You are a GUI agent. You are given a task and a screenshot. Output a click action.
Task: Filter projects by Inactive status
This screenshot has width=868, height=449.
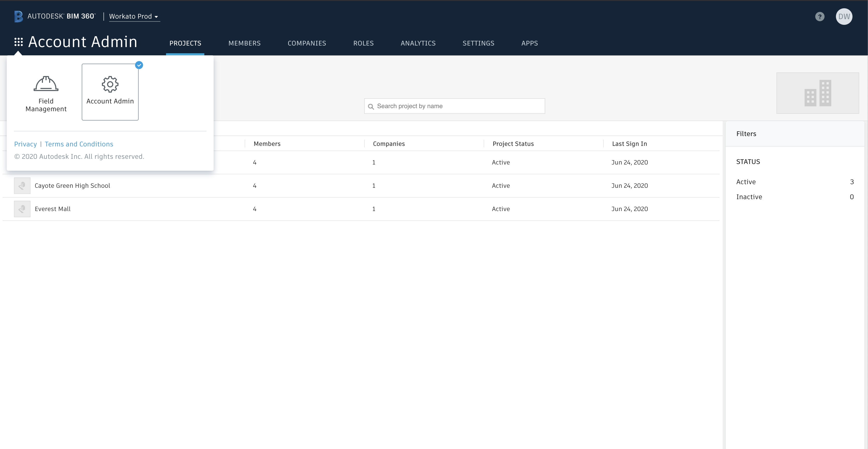click(749, 197)
